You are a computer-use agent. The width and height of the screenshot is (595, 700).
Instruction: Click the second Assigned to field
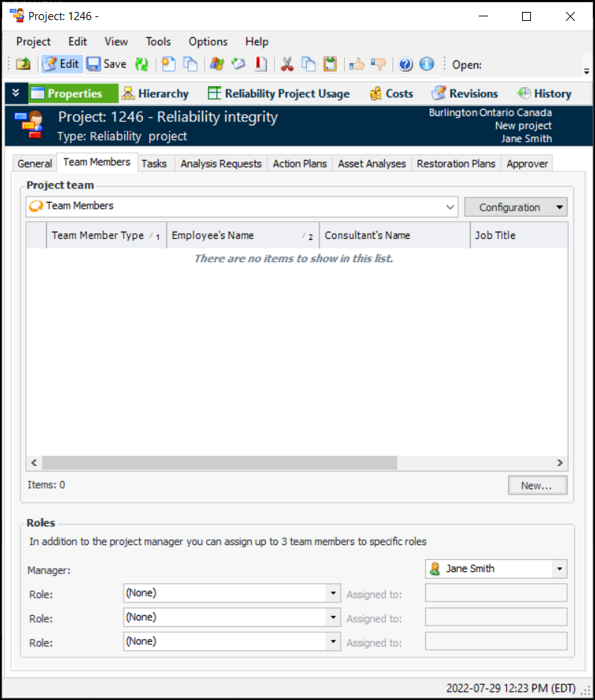[496, 617]
